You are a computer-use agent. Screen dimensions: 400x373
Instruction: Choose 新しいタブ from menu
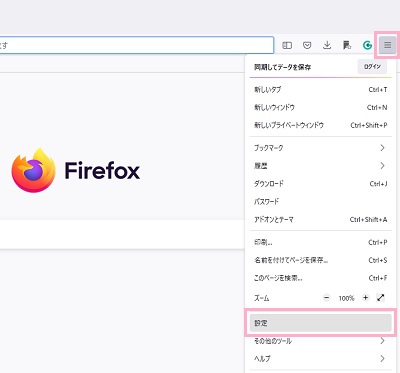[x=320, y=89]
